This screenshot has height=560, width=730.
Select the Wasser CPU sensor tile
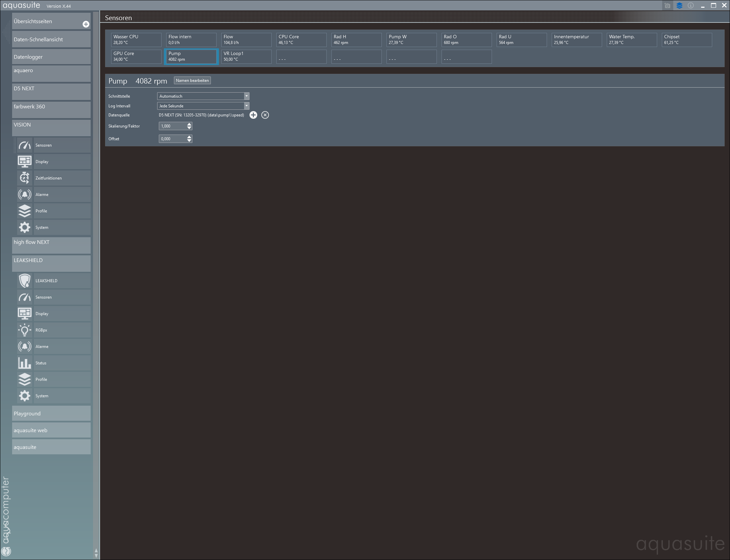(136, 40)
